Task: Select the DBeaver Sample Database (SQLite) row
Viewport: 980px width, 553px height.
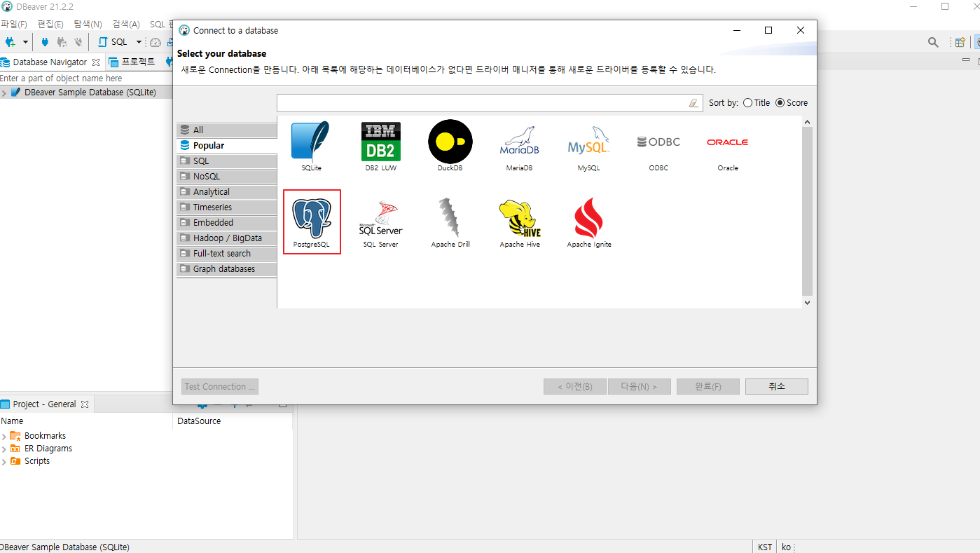Action: pos(86,93)
